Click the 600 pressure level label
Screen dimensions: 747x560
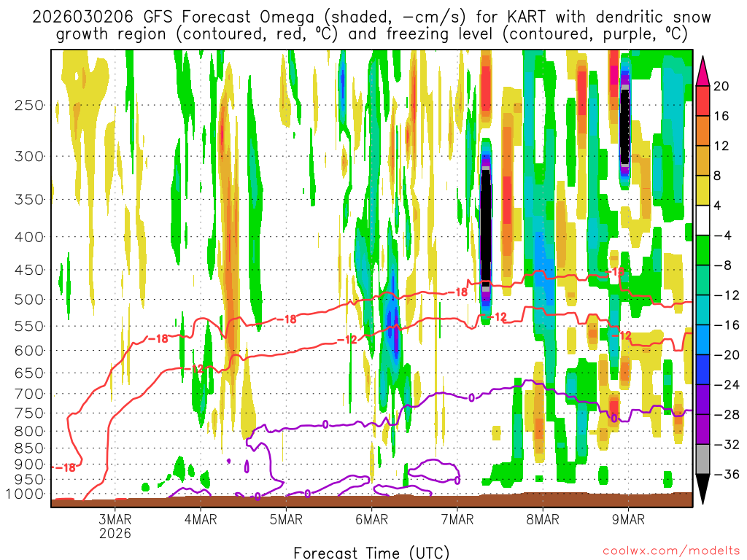[x=29, y=351]
